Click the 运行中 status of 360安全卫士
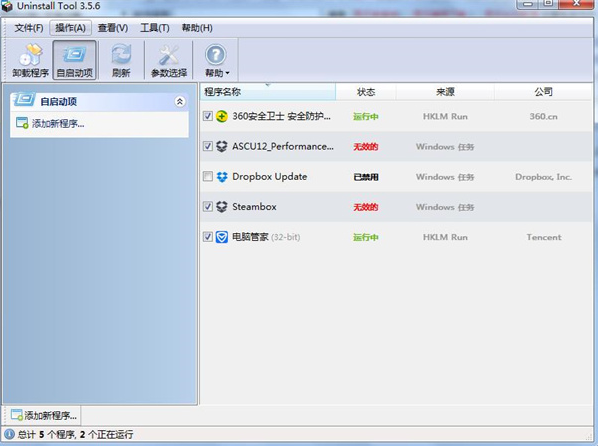This screenshot has width=599, height=448. click(366, 116)
